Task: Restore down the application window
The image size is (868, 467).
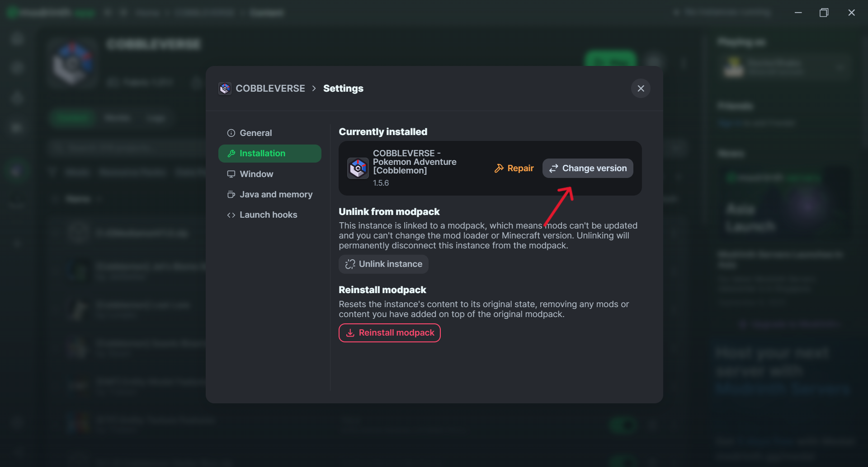Action: (824, 13)
